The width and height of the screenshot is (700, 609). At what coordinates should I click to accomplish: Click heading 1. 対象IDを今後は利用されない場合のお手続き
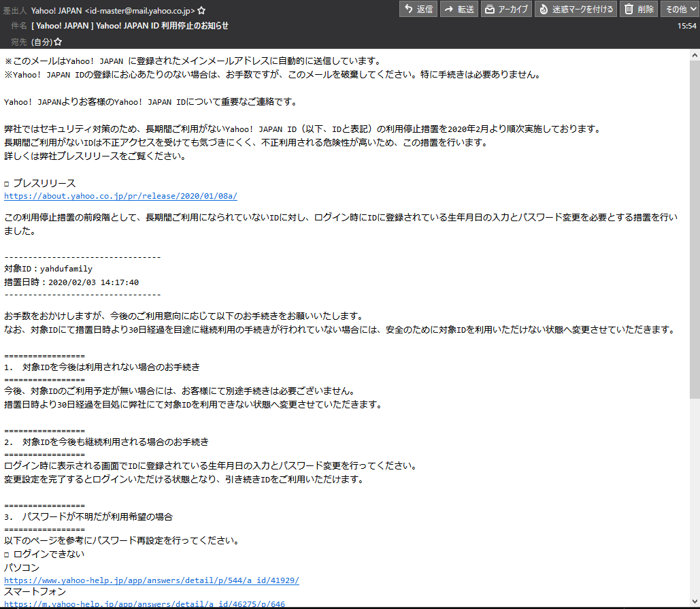(x=102, y=367)
